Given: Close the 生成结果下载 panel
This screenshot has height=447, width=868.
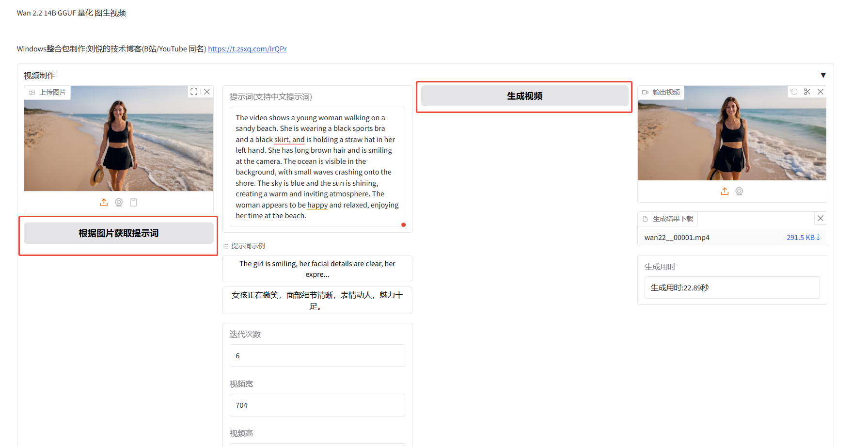Looking at the screenshot, I should [820, 218].
